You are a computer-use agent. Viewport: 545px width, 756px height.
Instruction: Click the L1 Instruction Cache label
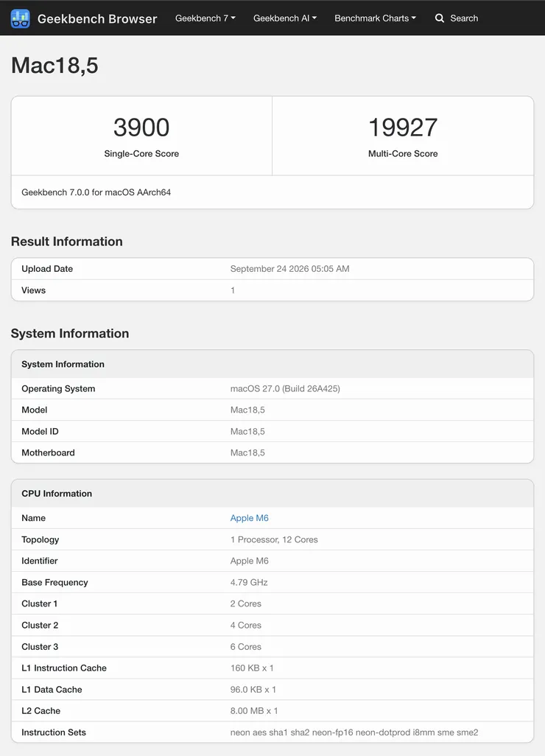tap(63, 668)
